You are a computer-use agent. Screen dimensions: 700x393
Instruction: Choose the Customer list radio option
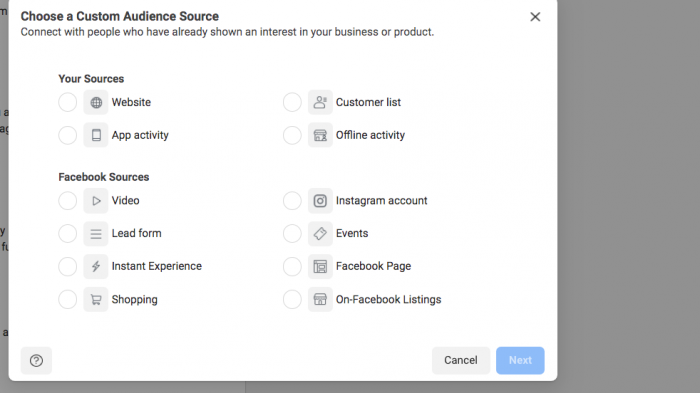coord(292,102)
